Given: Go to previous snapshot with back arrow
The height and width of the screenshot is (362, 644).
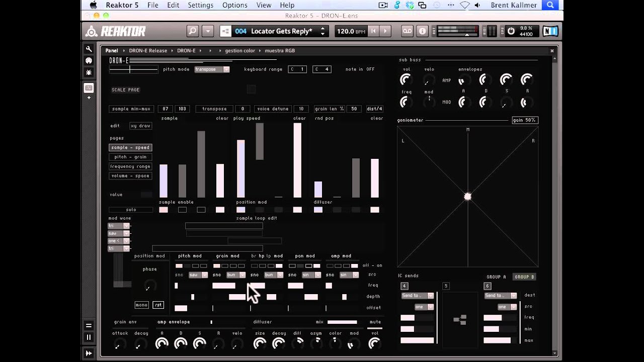Looking at the screenshot, I should (373, 31).
